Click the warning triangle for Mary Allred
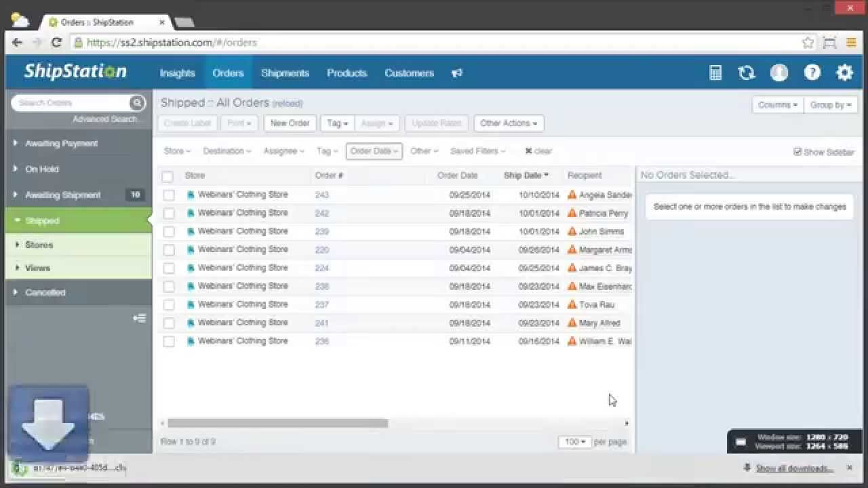Viewport: 868px width, 488px height. 572,323
